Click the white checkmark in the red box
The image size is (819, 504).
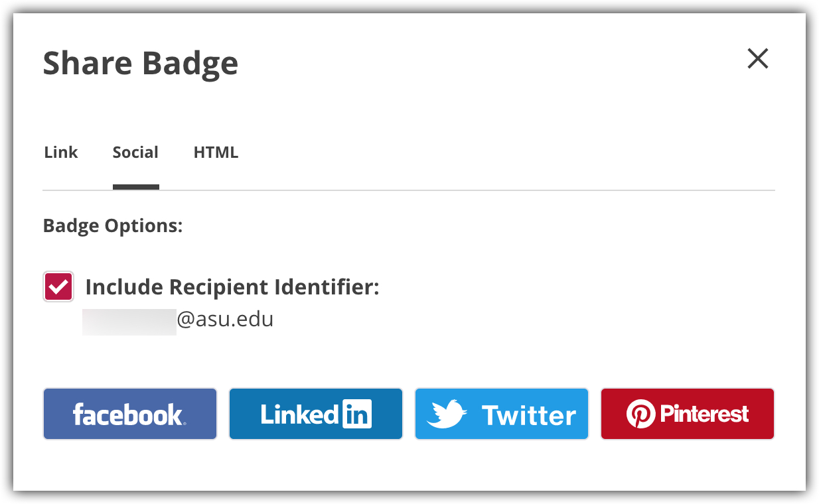coord(58,286)
